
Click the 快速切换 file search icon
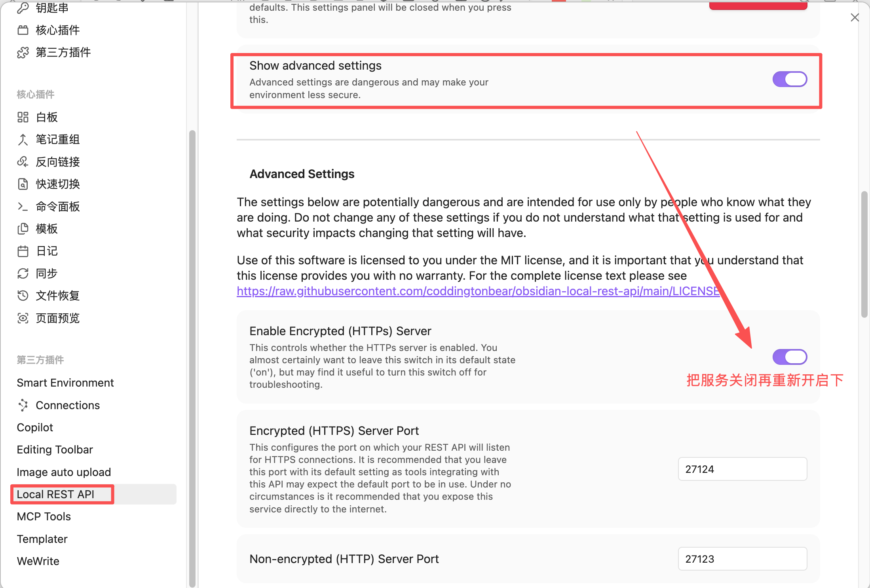click(23, 184)
